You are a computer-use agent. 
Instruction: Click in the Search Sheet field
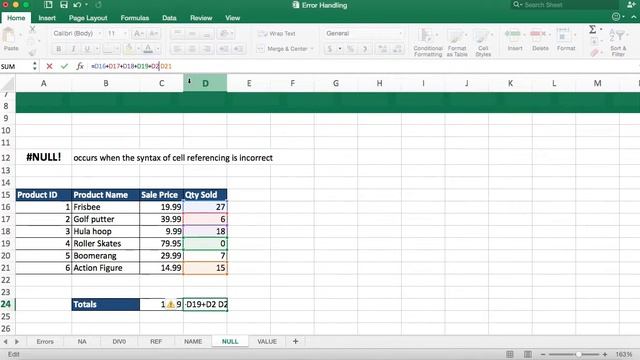(564, 5)
